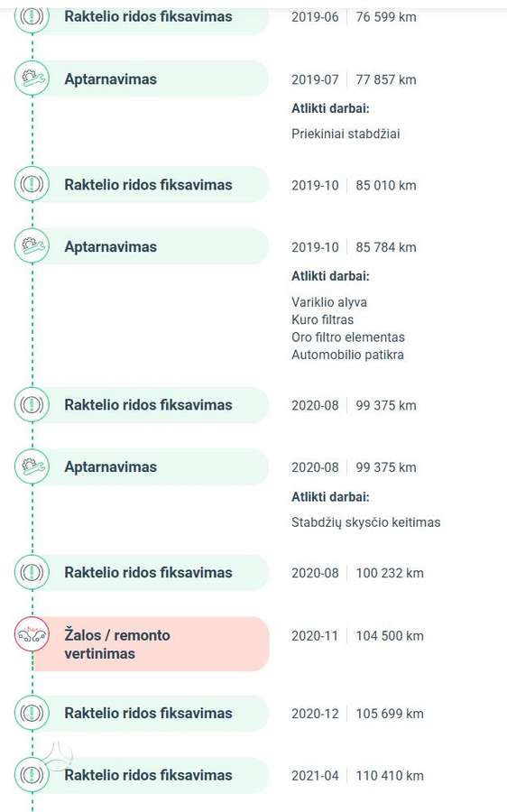The height and width of the screenshot is (812, 507).
Task: Click the key mileage icon at 85 010 km
Action: [x=32, y=184]
